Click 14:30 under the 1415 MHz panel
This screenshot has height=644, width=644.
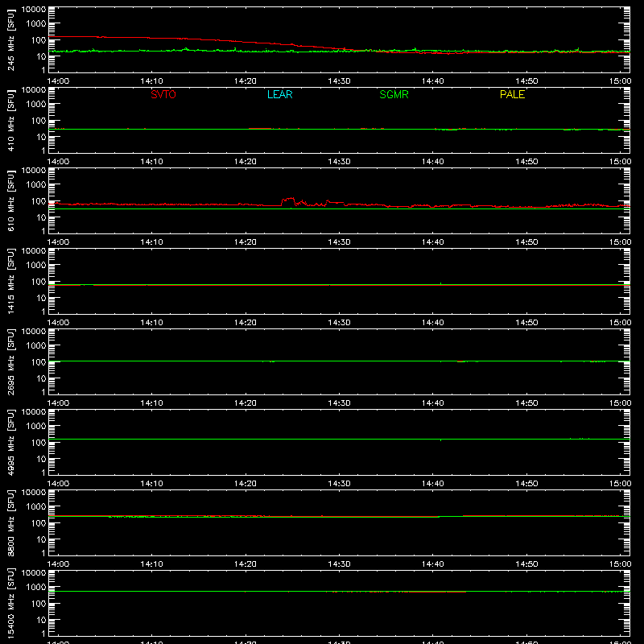tap(339, 323)
